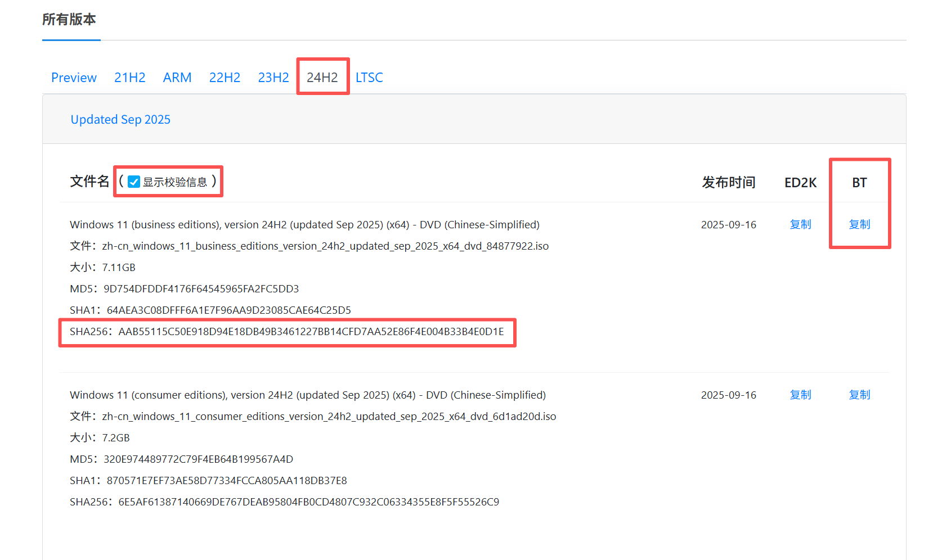Copy the ED2K link for consumer editions ISO

(800, 395)
